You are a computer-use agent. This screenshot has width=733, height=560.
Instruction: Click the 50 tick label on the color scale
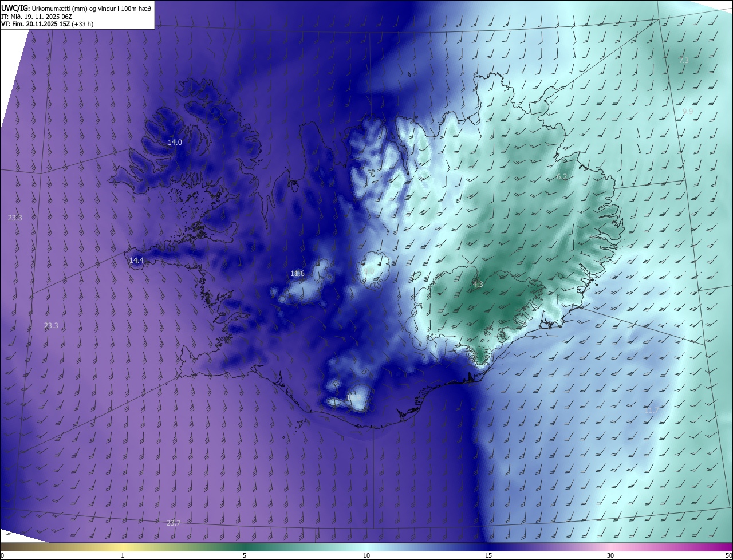(729, 555)
